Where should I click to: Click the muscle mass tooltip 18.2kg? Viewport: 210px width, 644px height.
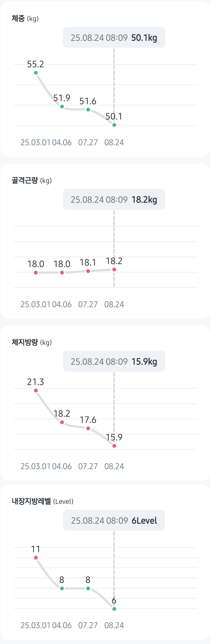point(114,199)
